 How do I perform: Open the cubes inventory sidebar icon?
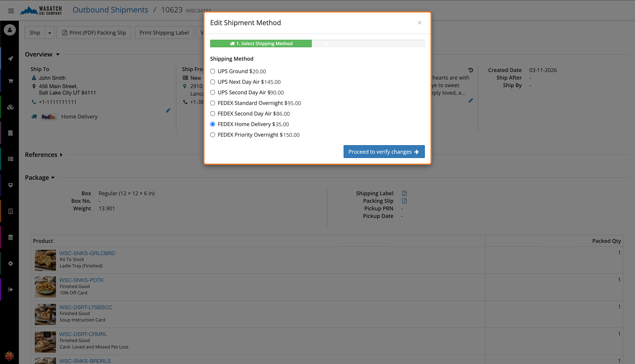11,107
